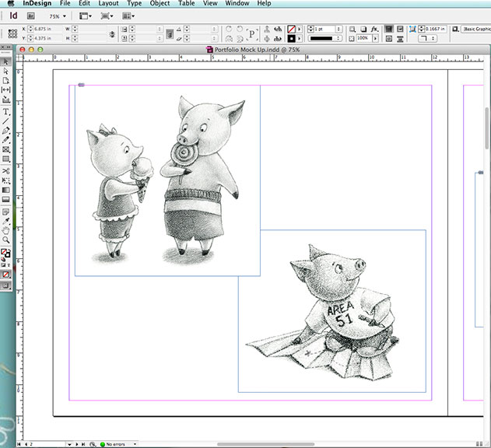Viewport: 491px width, 448px height.
Task: Open the zoom level 75% dropdown
Action: coord(58,16)
